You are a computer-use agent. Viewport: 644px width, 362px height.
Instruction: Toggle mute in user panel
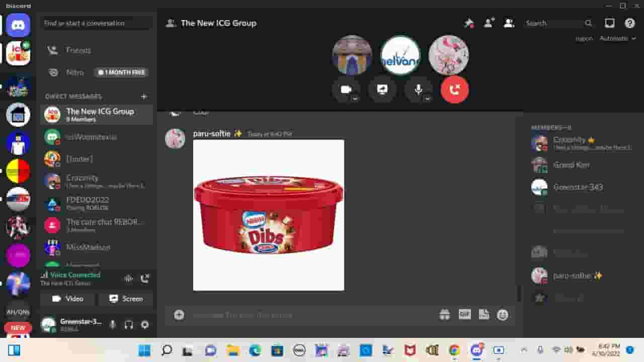pyautogui.click(x=113, y=325)
